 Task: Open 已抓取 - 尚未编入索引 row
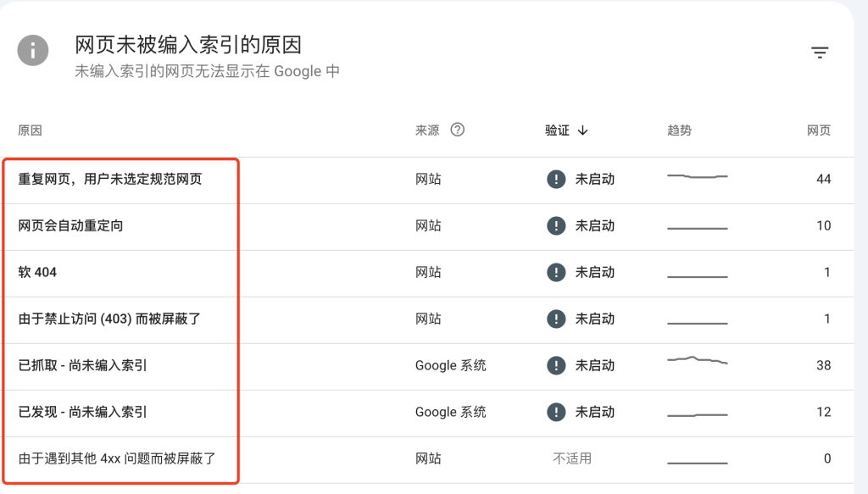point(427,365)
